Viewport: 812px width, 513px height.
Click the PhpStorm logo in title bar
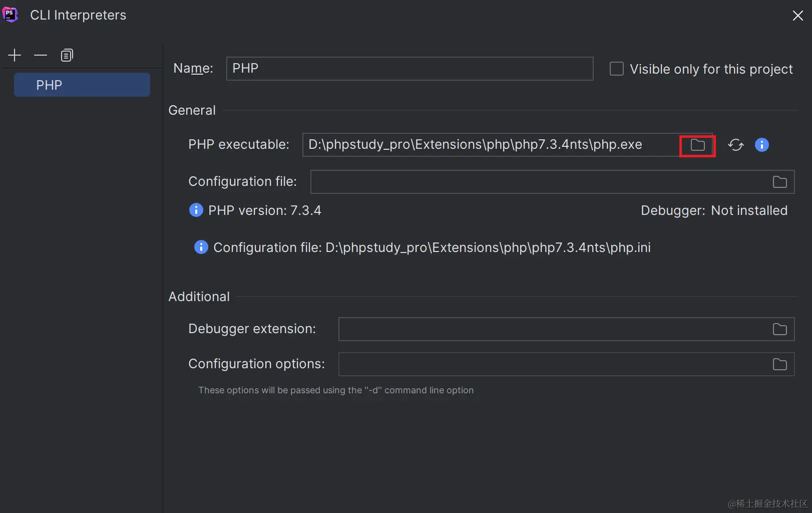click(11, 15)
